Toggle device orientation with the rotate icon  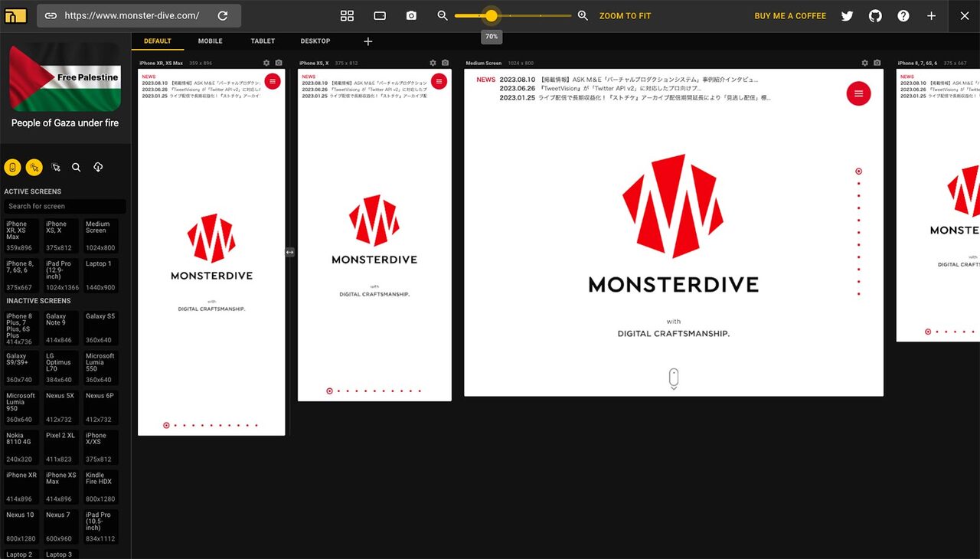tap(380, 15)
